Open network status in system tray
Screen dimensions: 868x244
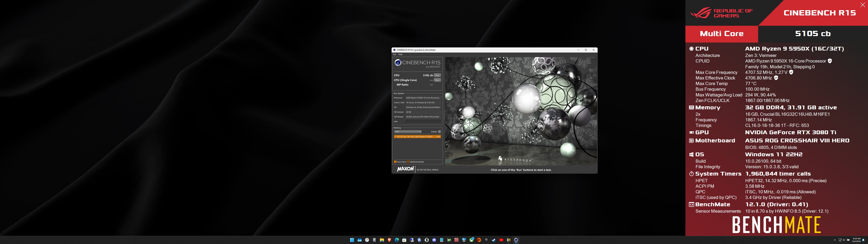coord(840,240)
